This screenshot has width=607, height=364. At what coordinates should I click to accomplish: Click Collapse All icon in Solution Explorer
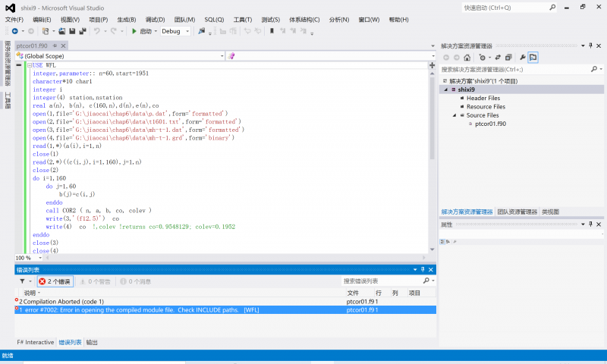click(x=508, y=57)
